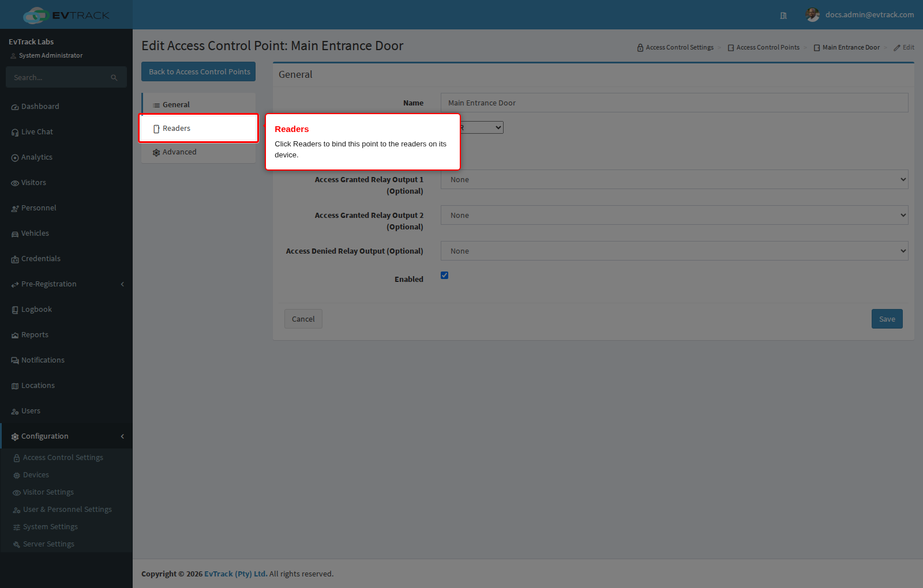Screen dimensions: 923x588
Task: Open Access Granted Relay Output 1 dropdown
Action: click(x=674, y=179)
